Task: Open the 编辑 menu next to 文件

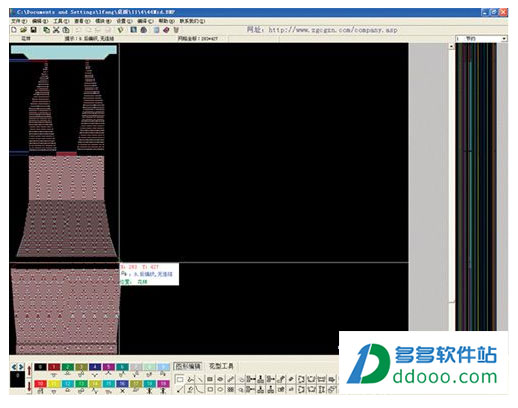Action: 40,21
